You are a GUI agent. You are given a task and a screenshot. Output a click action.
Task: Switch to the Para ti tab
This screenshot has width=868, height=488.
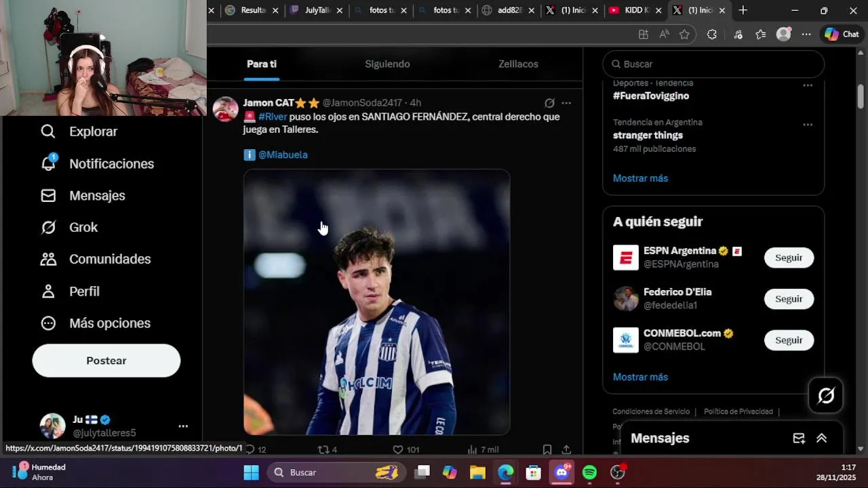click(x=262, y=64)
